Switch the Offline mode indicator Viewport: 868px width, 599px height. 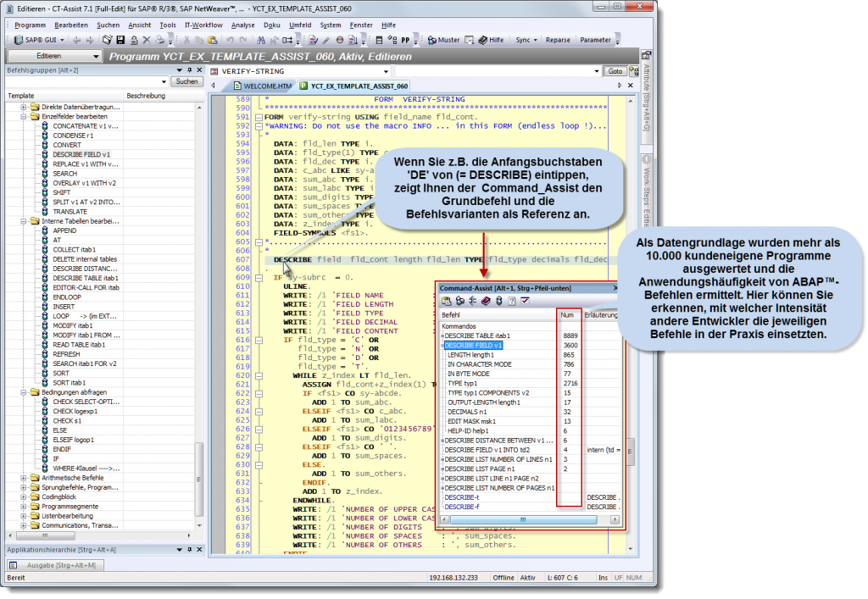click(x=504, y=577)
